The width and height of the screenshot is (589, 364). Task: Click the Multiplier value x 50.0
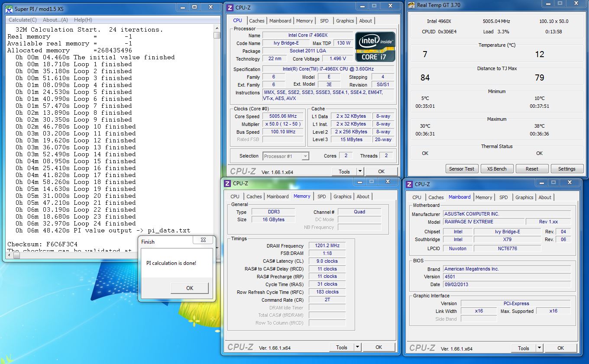pyautogui.click(x=283, y=124)
